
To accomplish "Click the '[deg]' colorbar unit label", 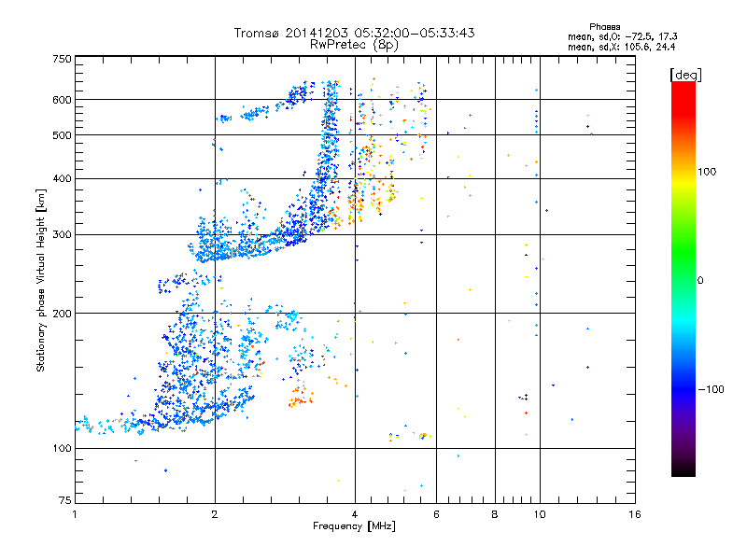I will click(x=685, y=75).
